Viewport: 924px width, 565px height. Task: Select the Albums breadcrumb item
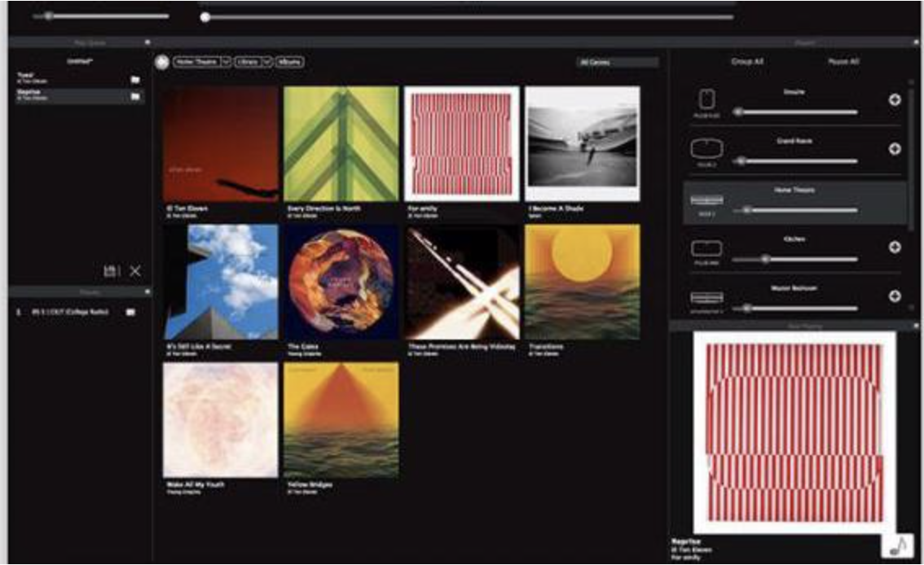point(289,62)
